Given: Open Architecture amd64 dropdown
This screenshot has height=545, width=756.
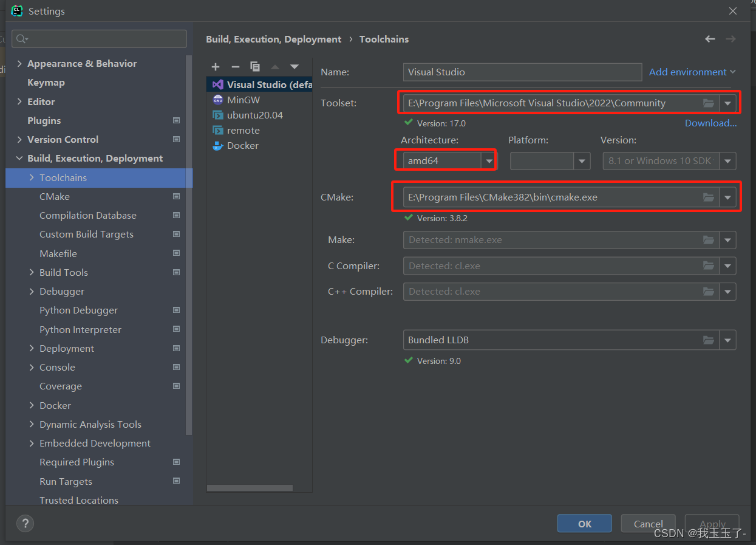Looking at the screenshot, I should (488, 161).
